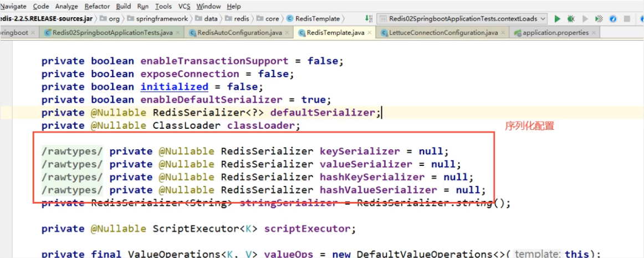Click enableTransactionSupport field name
The height and width of the screenshot is (258, 644).
214,62
